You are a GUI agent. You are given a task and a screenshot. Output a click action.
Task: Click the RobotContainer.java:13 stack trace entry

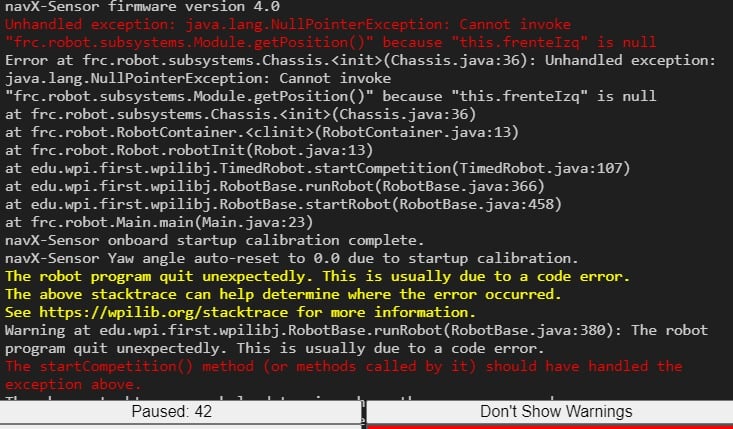262,132
